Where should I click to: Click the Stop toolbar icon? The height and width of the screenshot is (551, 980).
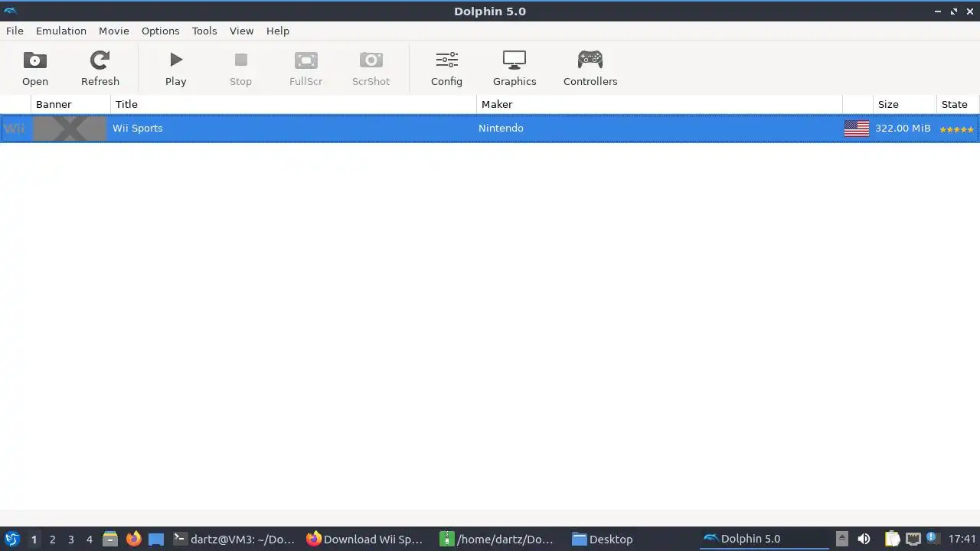tap(240, 68)
